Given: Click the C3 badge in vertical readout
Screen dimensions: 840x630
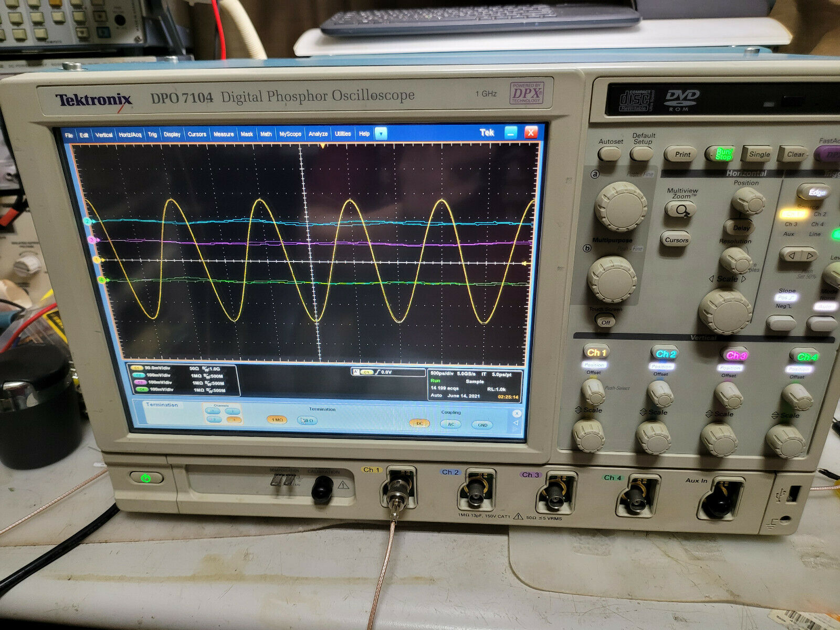Looking at the screenshot, I should pyautogui.click(x=140, y=382).
